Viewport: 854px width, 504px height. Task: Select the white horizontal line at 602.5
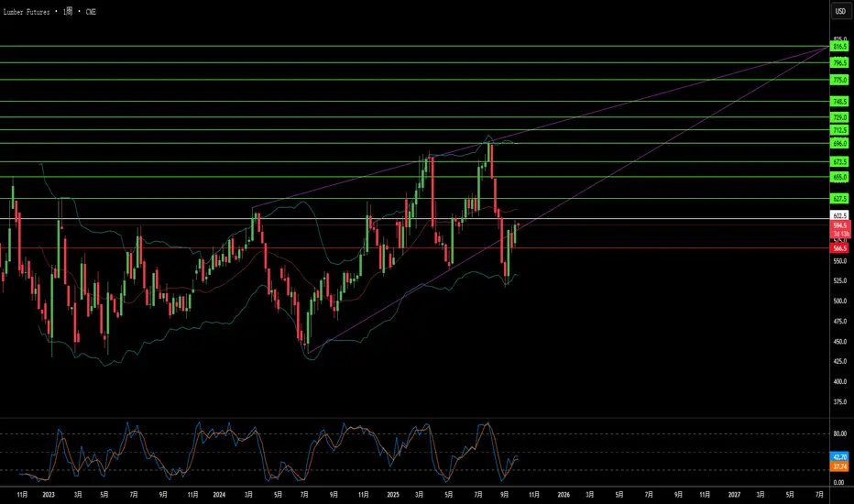pos(414,218)
